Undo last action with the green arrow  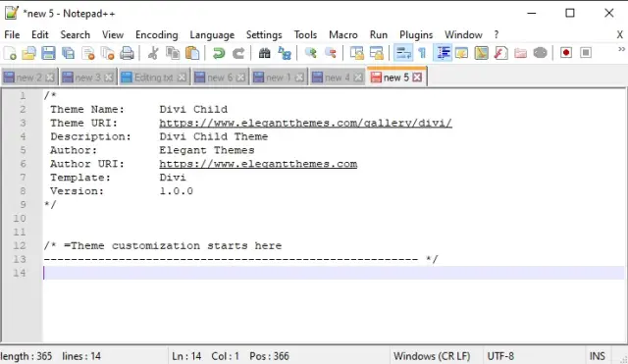[219, 53]
